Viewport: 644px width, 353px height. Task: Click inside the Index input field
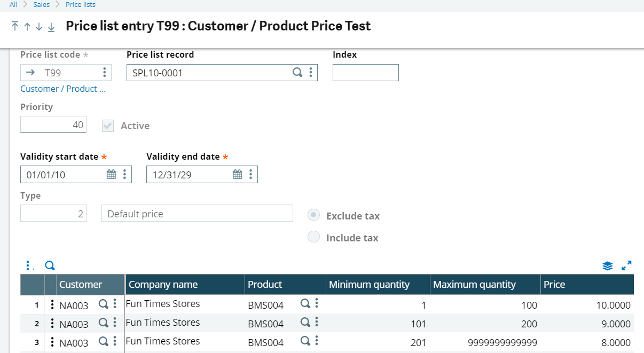[365, 73]
